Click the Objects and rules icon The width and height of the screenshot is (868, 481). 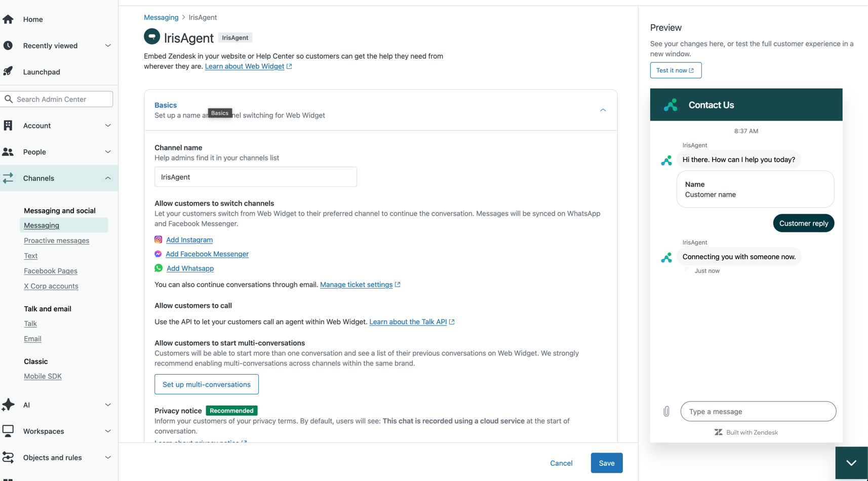tap(8, 457)
